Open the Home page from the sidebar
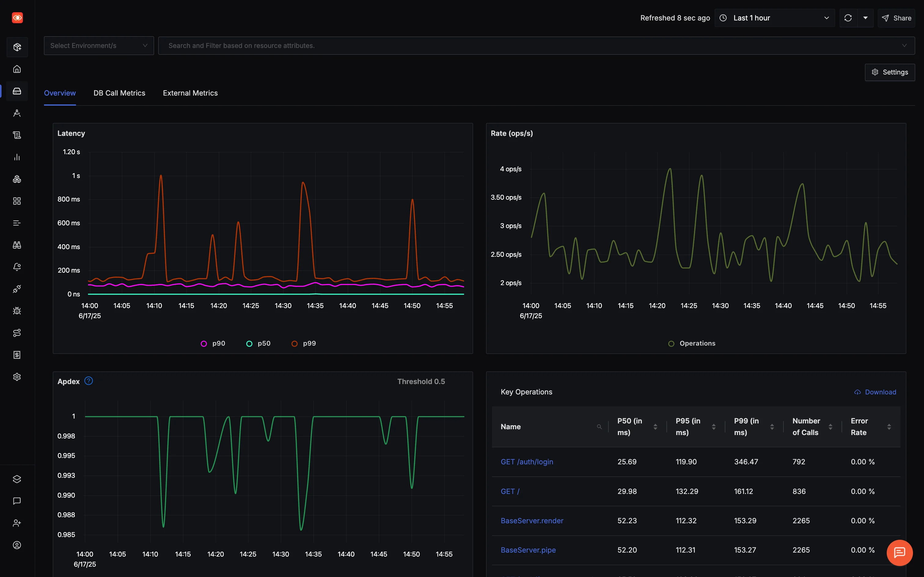 click(x=17, y=69)
